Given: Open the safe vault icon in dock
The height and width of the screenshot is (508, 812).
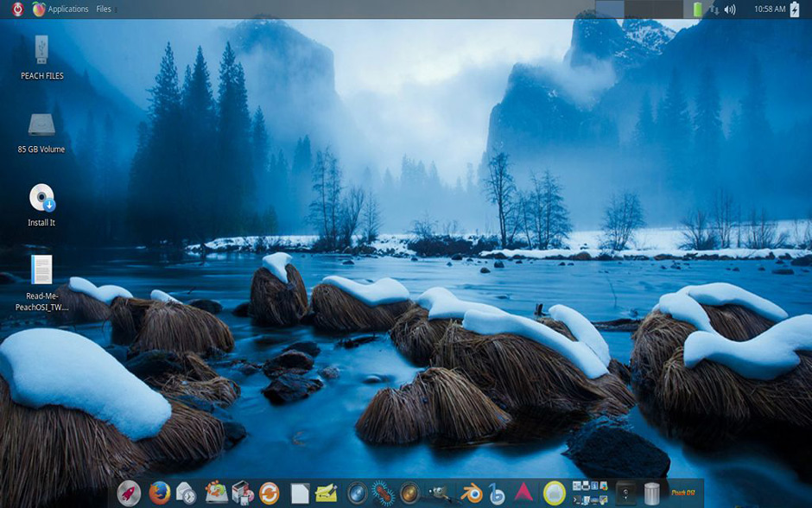Looking at the screenshot, I should point(625,493).
